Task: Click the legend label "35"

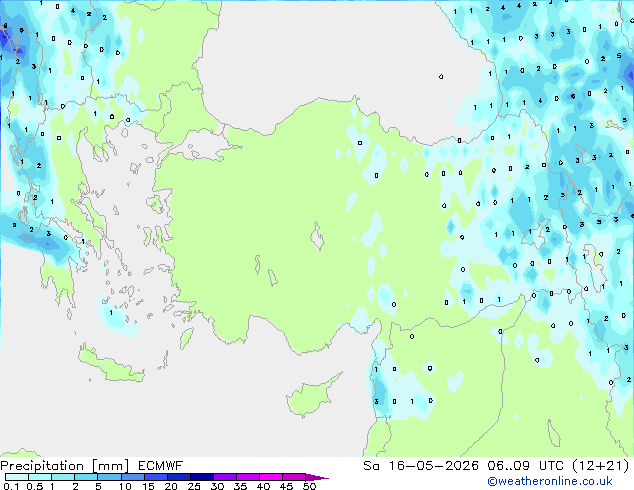Action: coord(240,486)
